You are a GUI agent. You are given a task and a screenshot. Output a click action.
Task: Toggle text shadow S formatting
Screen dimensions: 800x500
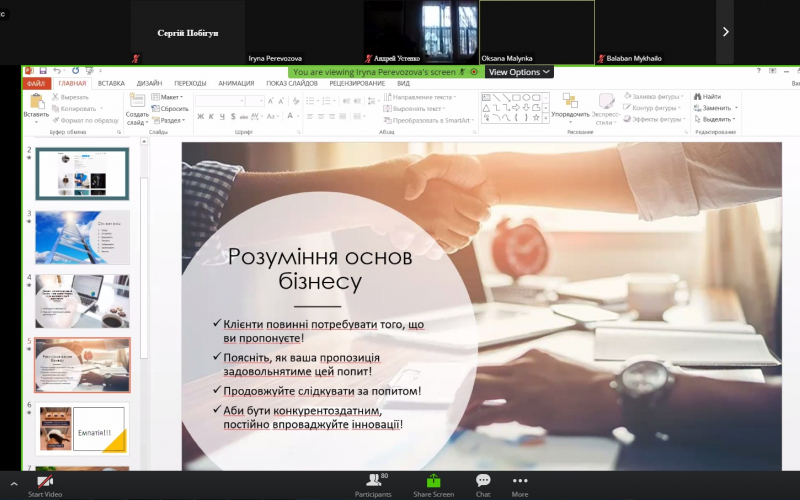[233, 116]
